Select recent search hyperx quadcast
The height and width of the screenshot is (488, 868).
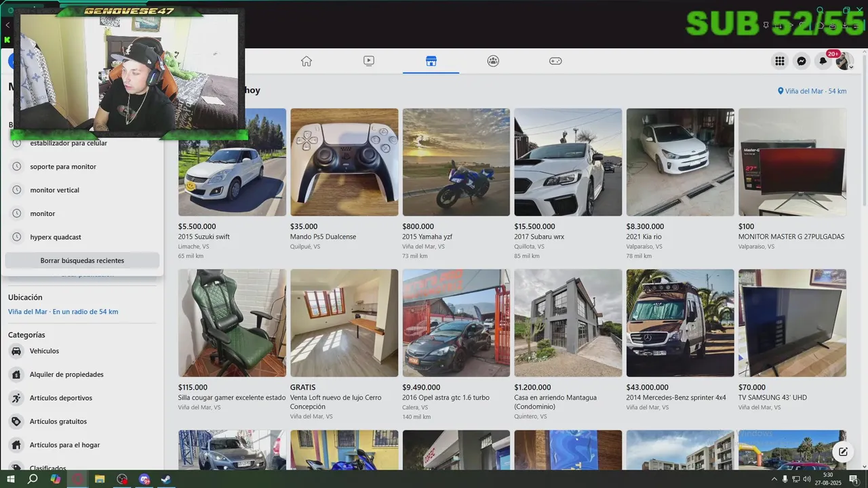point(56,237)
